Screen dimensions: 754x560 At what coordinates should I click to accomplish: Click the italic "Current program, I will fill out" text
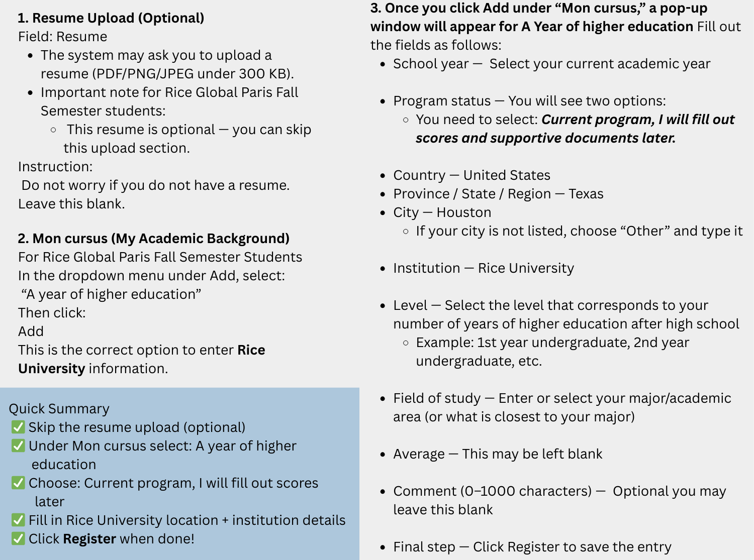click(637, 120)
